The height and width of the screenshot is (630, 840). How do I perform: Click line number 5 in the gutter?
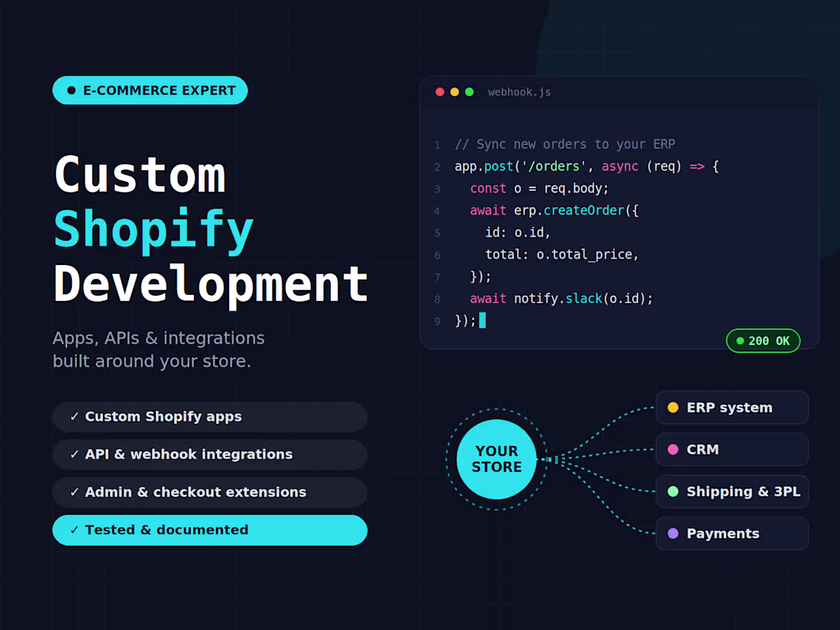tap(437, 233)
